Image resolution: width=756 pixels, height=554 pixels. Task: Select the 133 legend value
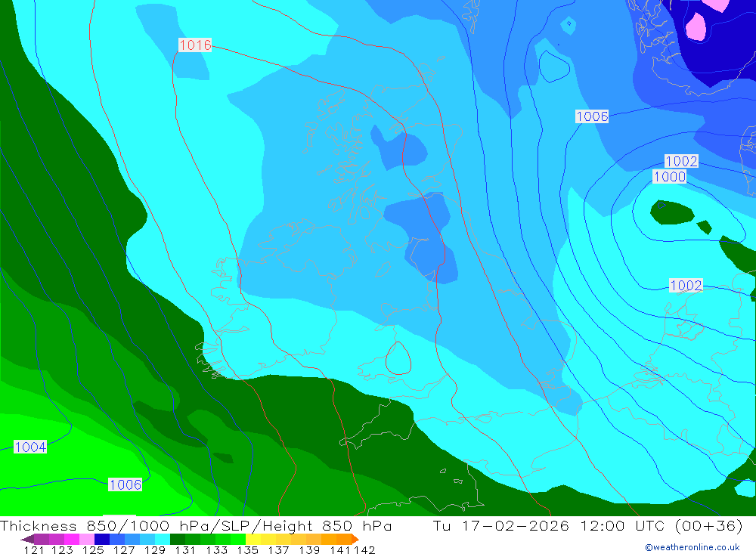216,549
